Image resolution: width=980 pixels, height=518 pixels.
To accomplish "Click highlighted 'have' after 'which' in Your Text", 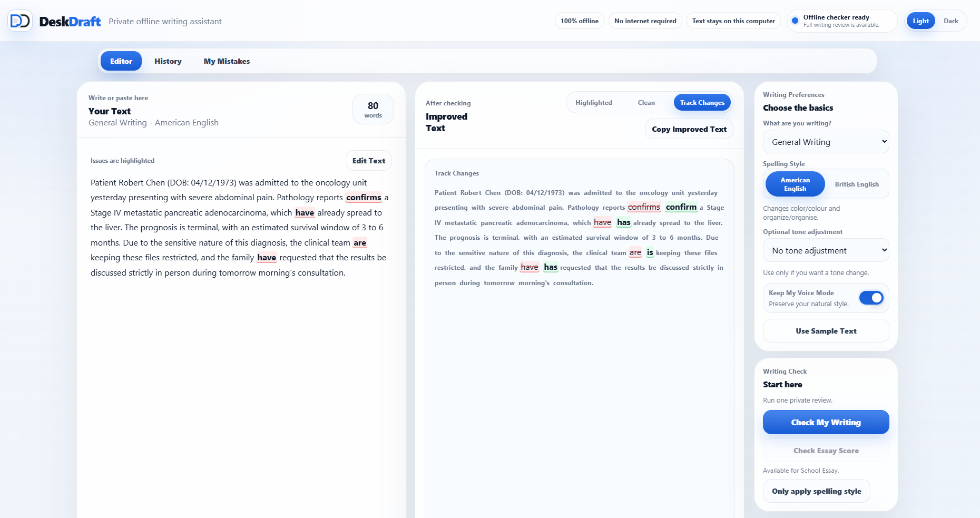I will (305, 213).
